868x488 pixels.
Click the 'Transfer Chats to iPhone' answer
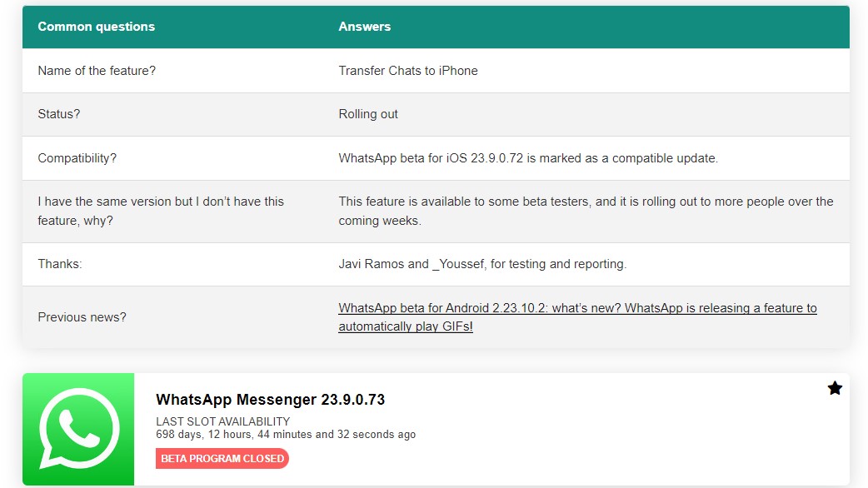407,71
